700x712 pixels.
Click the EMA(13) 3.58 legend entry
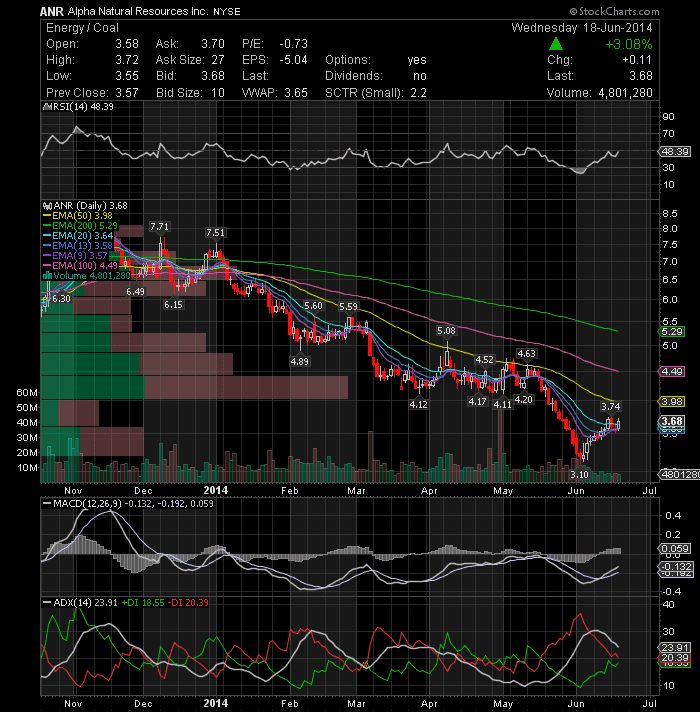(x=78, y=246)
